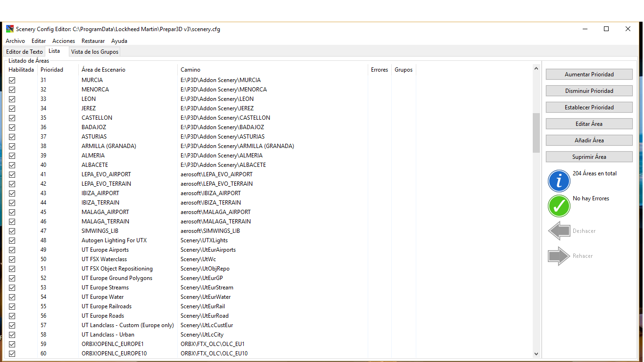Open the Acciones menu
The width and height of the screenshot is (644, 362).
pyautogui.click(x=64, y=41)
